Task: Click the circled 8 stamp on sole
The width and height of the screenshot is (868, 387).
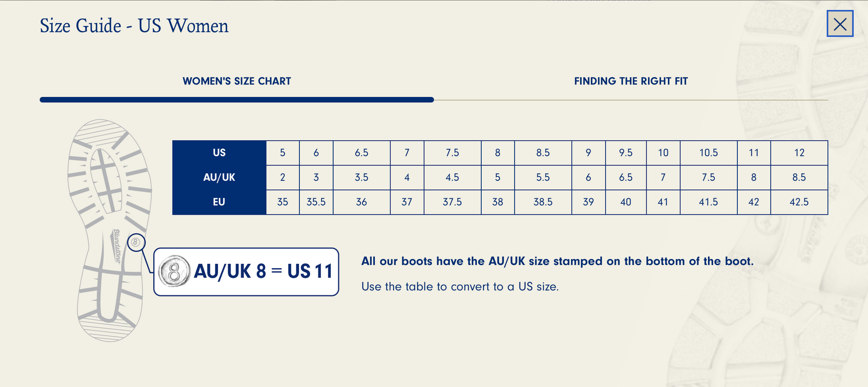Action: tap(136, 242)
